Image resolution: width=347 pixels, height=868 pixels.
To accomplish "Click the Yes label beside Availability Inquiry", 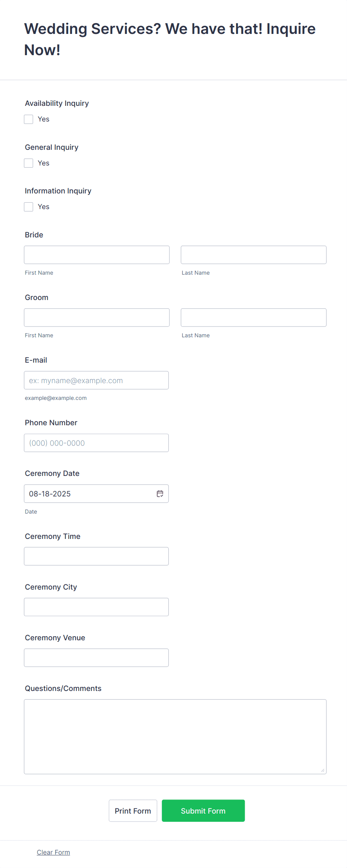I will click(x=43, y=119).
